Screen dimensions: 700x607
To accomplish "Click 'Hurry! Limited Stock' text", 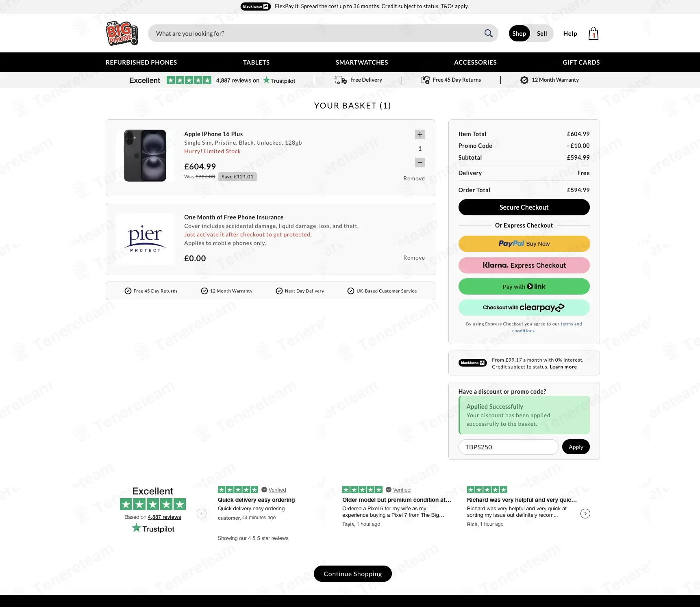I will (212, 151).
